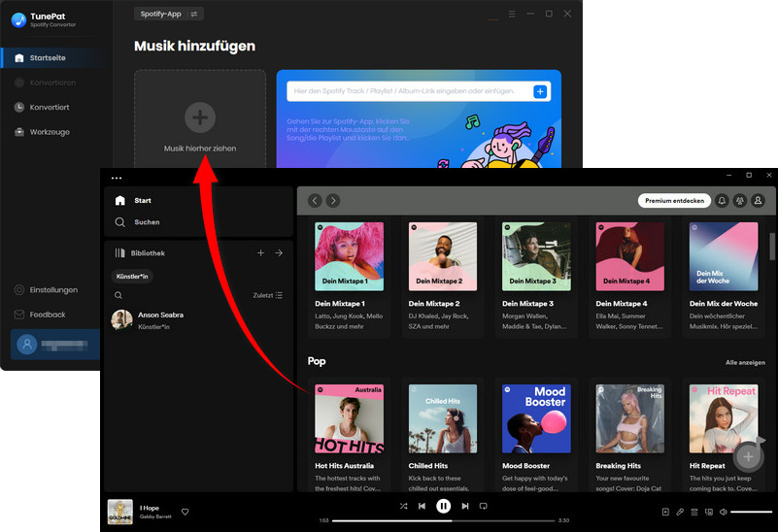
Task: Mute with the volume speaker icon
Action: tap(724, 512)
